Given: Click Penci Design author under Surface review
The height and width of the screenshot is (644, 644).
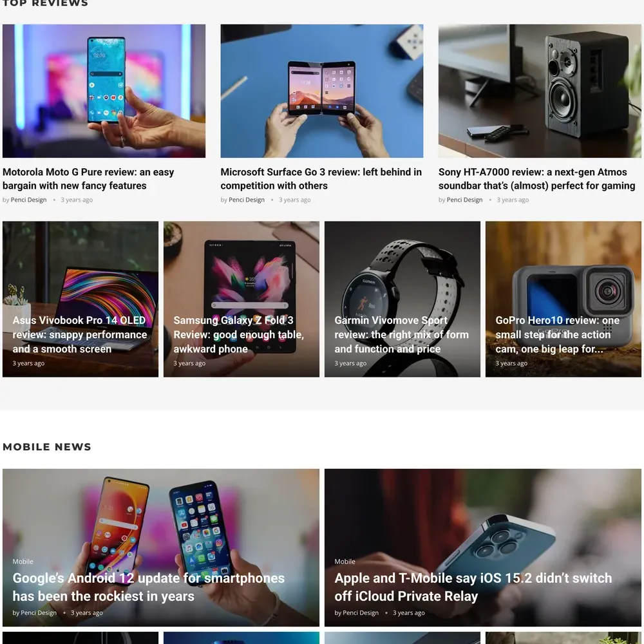Looking at the screenshot, I should pos(247,200).
